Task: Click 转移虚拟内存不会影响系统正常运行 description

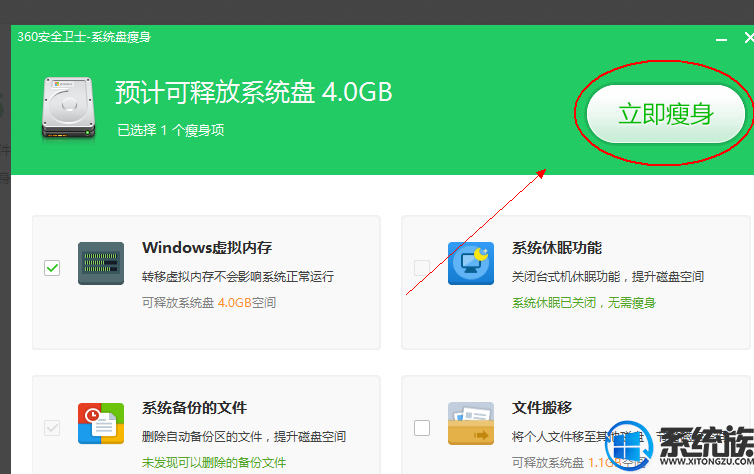Action: pos(238,277)
